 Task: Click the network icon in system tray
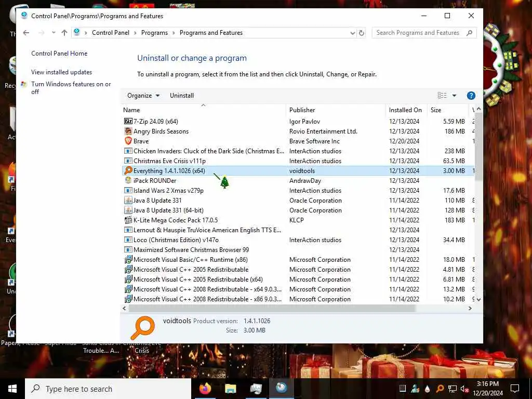pos(452,389)
